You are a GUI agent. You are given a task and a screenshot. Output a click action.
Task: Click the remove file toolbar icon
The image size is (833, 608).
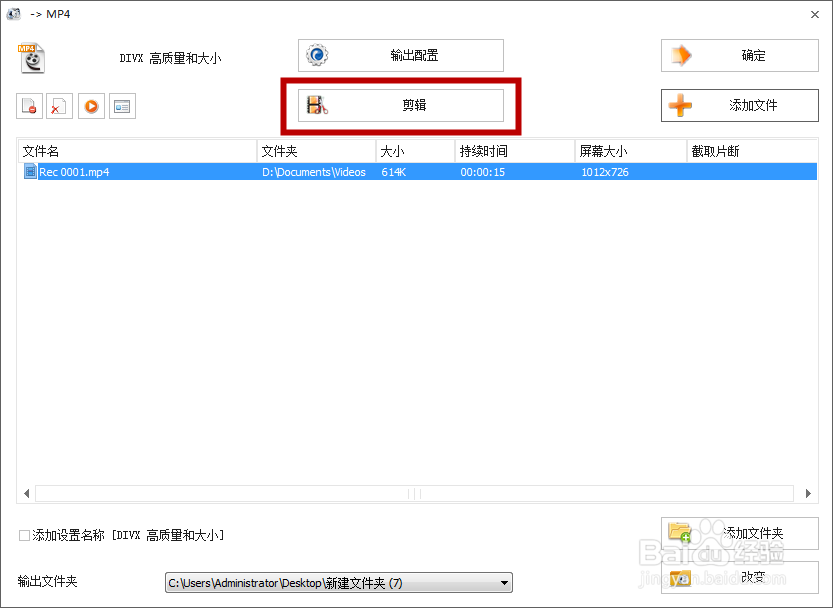tap(29, 106)
